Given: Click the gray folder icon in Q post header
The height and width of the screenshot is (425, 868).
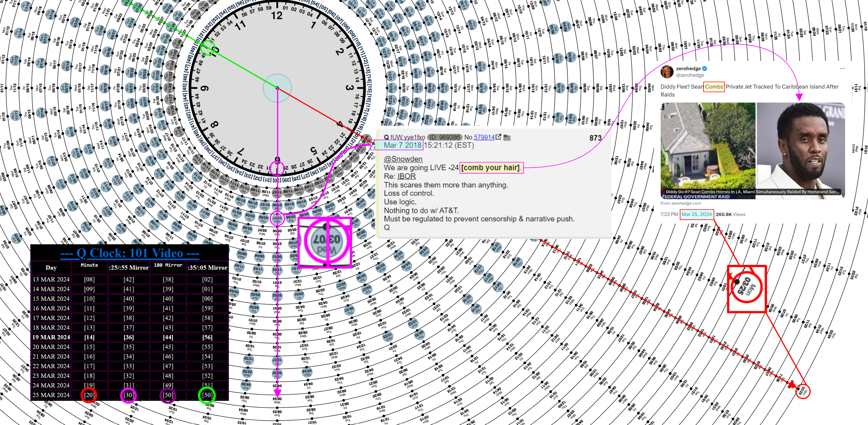Looking at the screenshot, I should click(507, 138).
